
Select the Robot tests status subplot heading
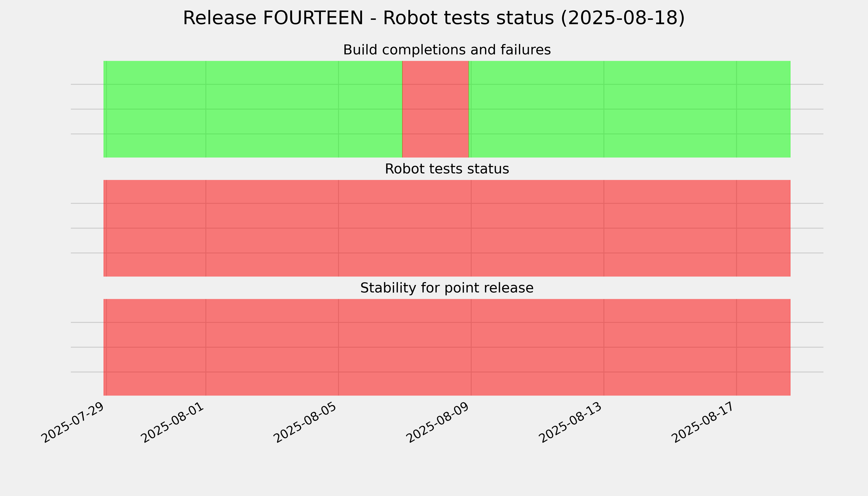click(x=447, y=169)
